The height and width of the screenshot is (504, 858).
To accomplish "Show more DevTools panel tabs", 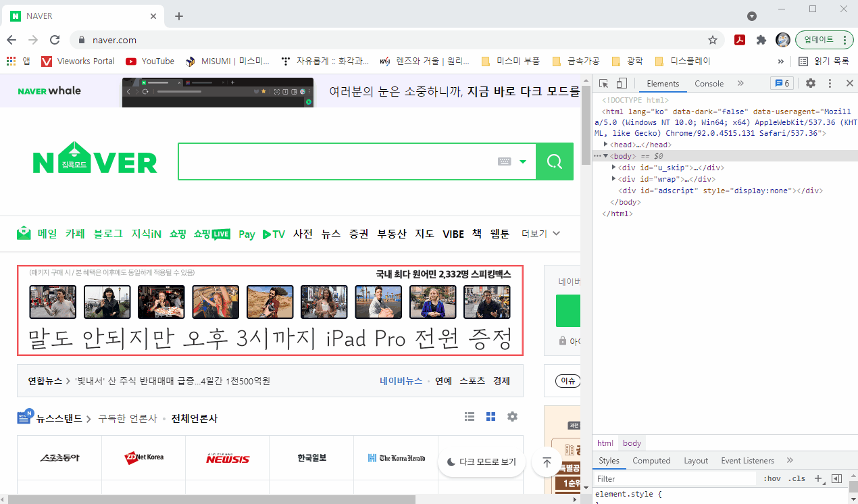I will click(740, 83).
